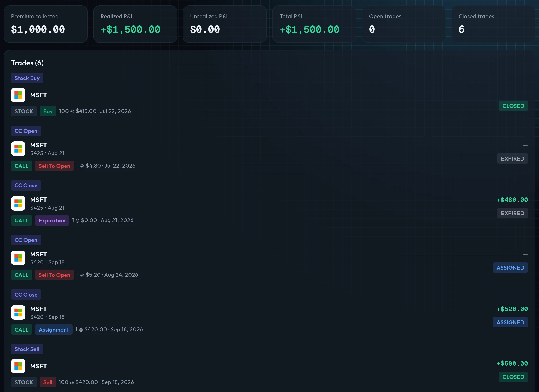Click the green Buy badge
This screenshot has height=392, width=539.
click(x=48, y=111)
